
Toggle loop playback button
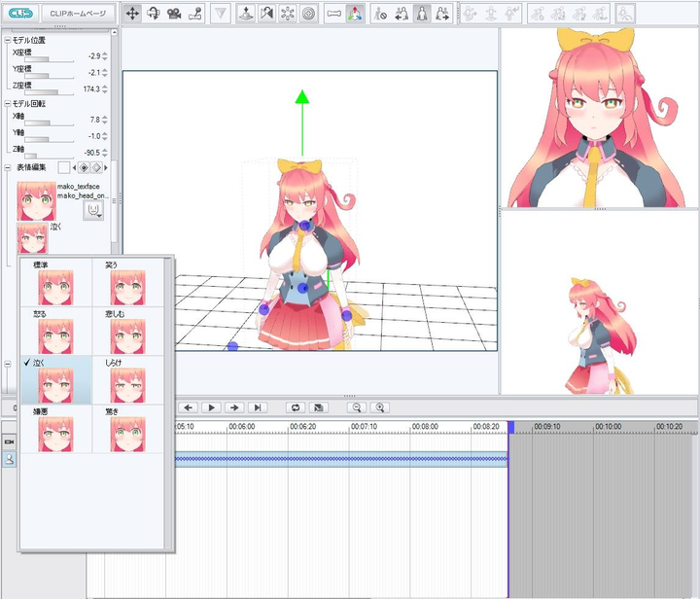click(x=295, y=407)
